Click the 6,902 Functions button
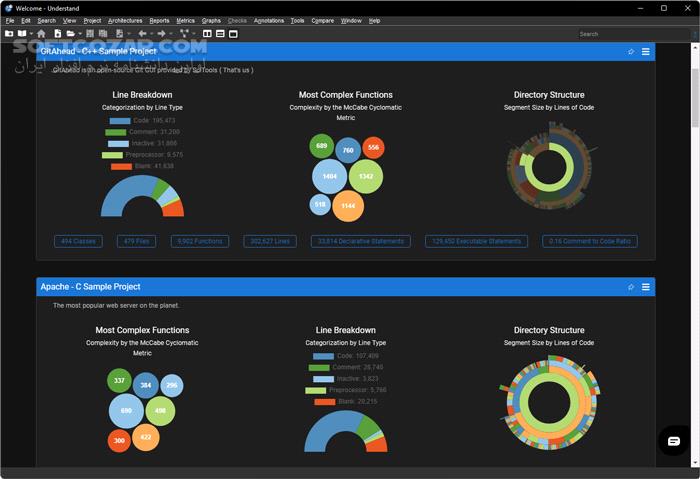 [x=198, y=241]
